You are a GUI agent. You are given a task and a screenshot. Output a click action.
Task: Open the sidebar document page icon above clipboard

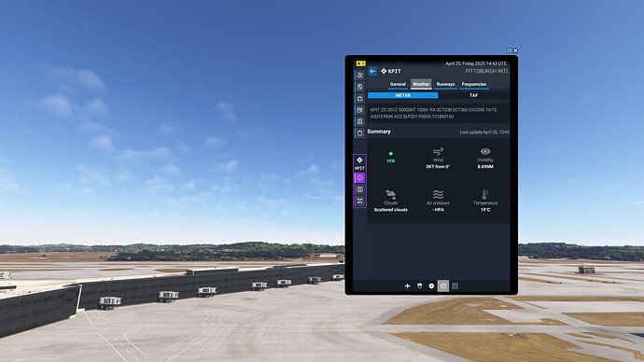coord(359,121)
